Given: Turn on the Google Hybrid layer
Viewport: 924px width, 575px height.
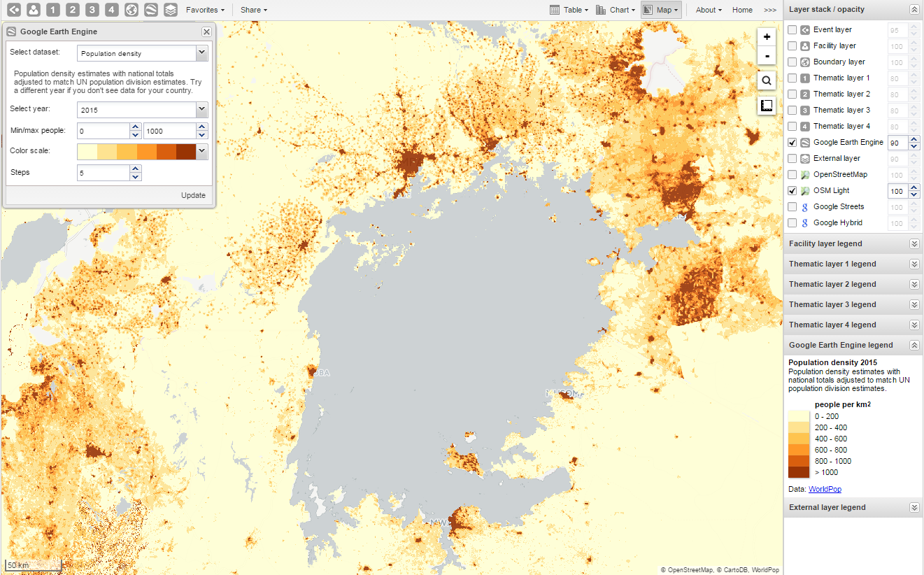Looking at the screenshot, I should pyautogui.click(x=792, y=223).
